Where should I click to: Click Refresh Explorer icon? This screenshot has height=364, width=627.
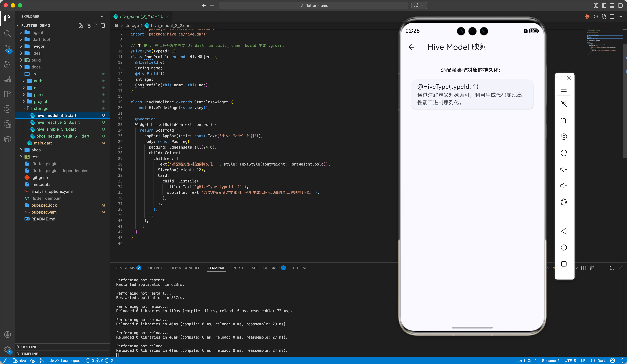point(96,25)
